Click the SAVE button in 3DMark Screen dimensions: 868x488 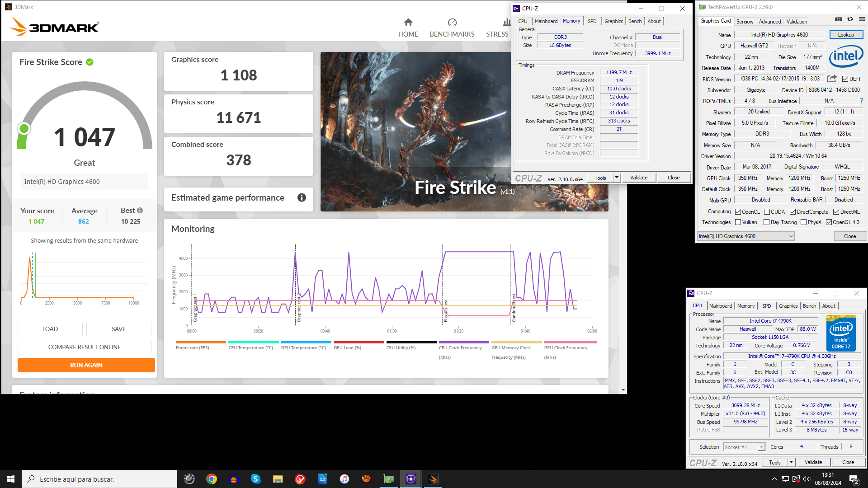pyautogui.click(x=119, y=329)
